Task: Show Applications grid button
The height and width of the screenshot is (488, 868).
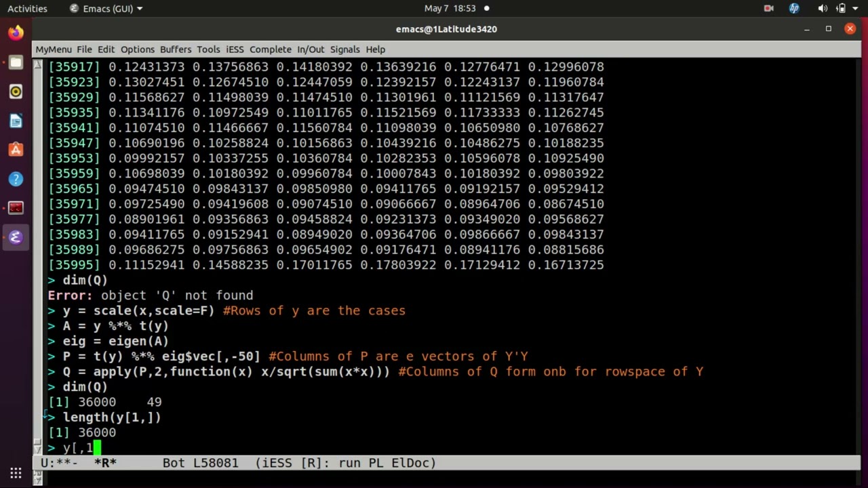Action: (x=16, y=472)
